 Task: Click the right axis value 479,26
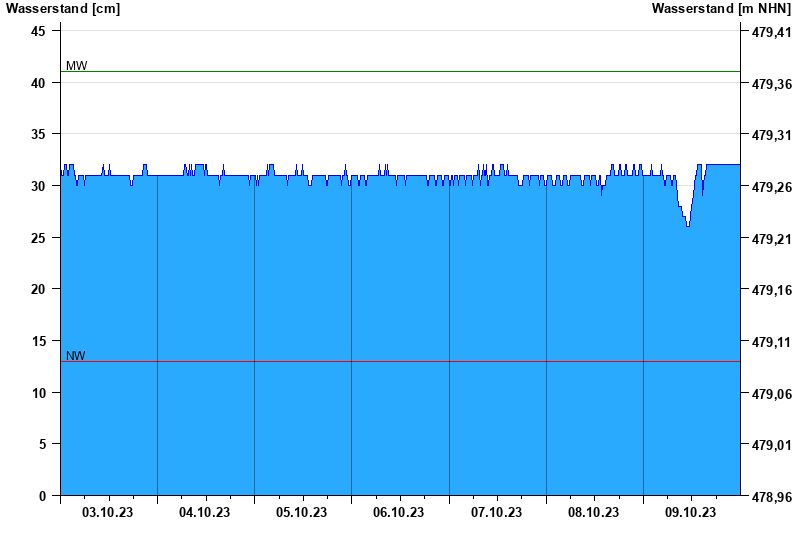[x=772, y=187]
